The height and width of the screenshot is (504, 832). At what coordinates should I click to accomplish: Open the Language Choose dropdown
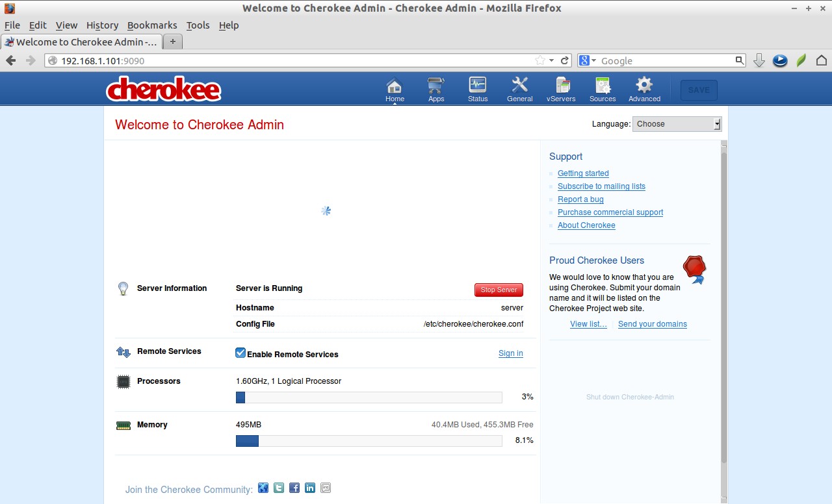tap(677, 124)
